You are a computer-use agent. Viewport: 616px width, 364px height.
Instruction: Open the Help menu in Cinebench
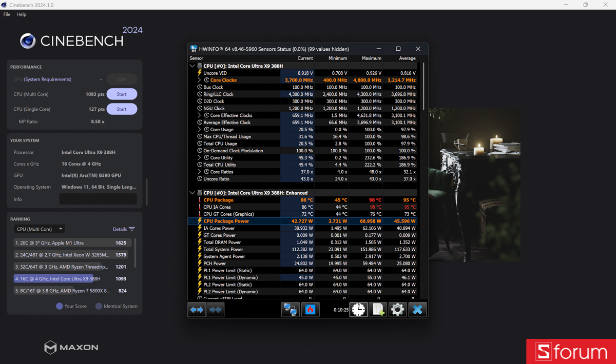pyautogui.click(x=21, y=14)
